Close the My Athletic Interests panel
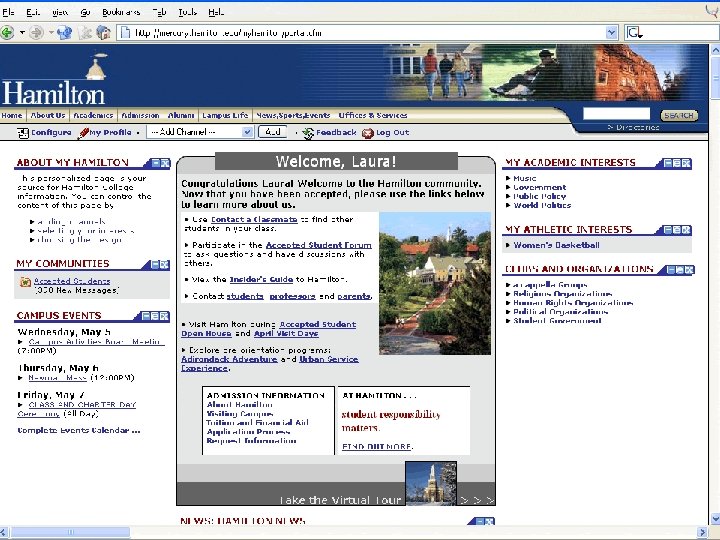This screenshot has width=720, height=540. pos(686,230)
